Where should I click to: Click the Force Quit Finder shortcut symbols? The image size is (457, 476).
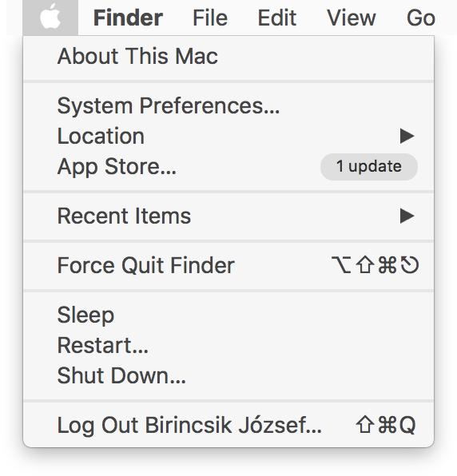(375, 265)
